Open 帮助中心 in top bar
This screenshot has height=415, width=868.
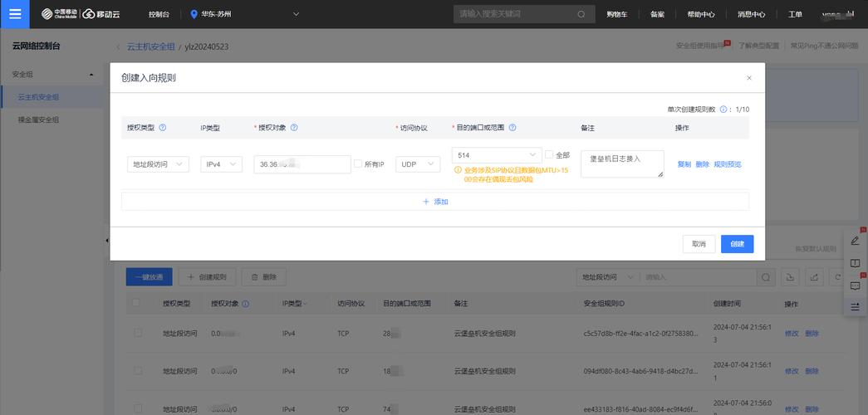pos(701,14)
